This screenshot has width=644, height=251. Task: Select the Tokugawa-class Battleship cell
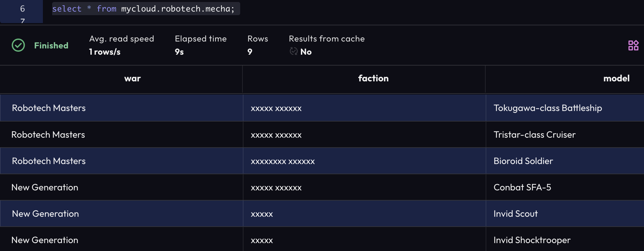548,108
